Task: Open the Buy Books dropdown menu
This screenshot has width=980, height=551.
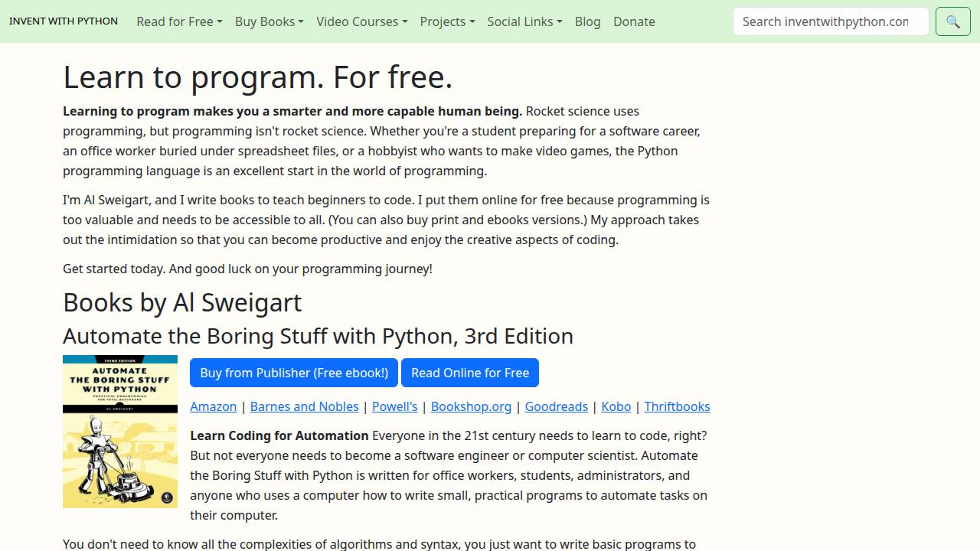Action: (269, 21)
